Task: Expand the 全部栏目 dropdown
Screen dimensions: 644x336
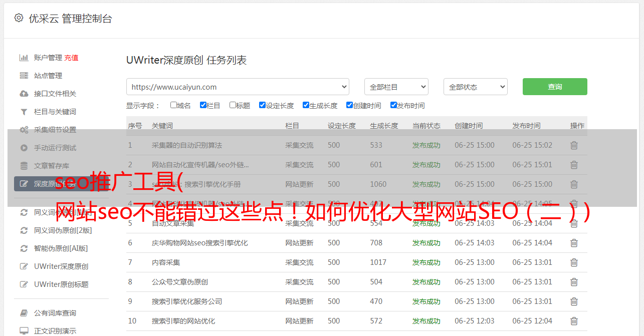Action: 396,87
